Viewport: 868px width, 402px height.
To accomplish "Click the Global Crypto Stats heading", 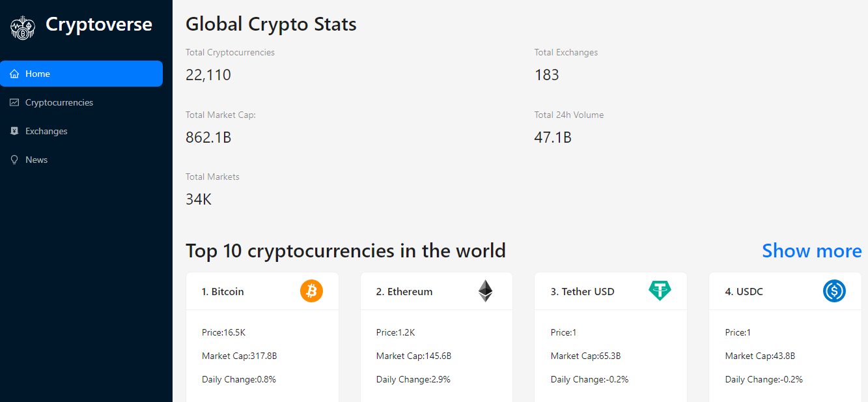I will click(271, 25).
